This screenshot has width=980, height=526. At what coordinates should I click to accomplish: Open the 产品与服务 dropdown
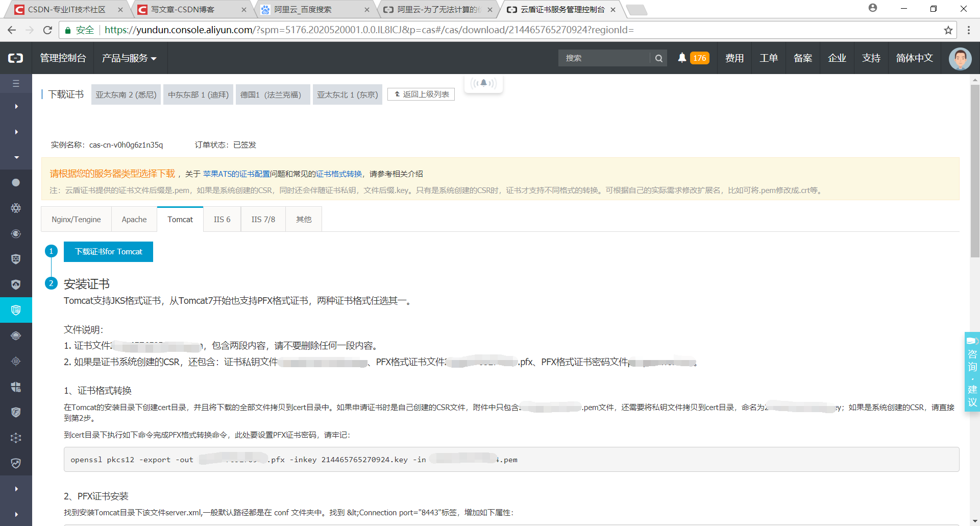click(x=129, y=58)
